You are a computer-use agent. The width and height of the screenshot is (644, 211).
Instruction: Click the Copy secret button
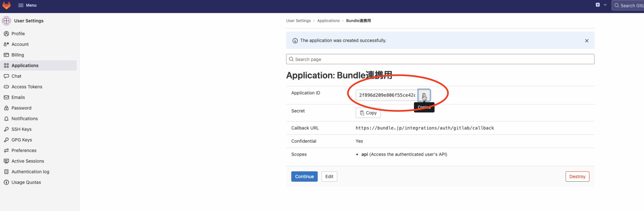(x=368, y=113)
